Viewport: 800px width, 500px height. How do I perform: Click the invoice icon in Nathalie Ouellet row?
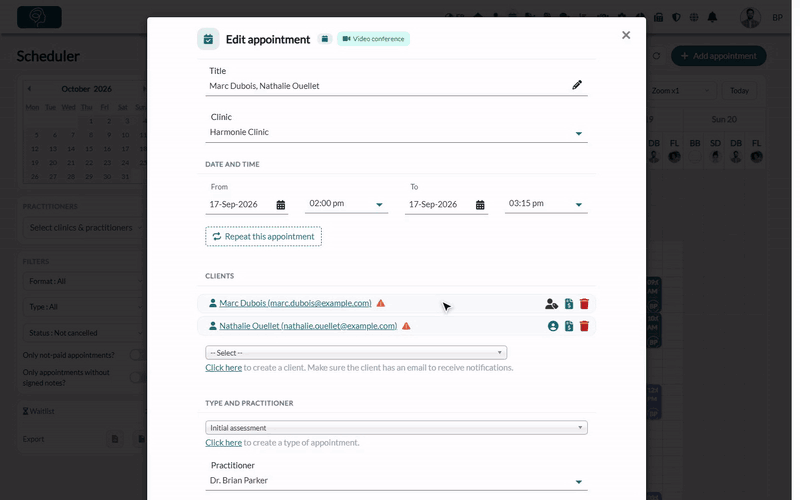click(x=569, y=326)
